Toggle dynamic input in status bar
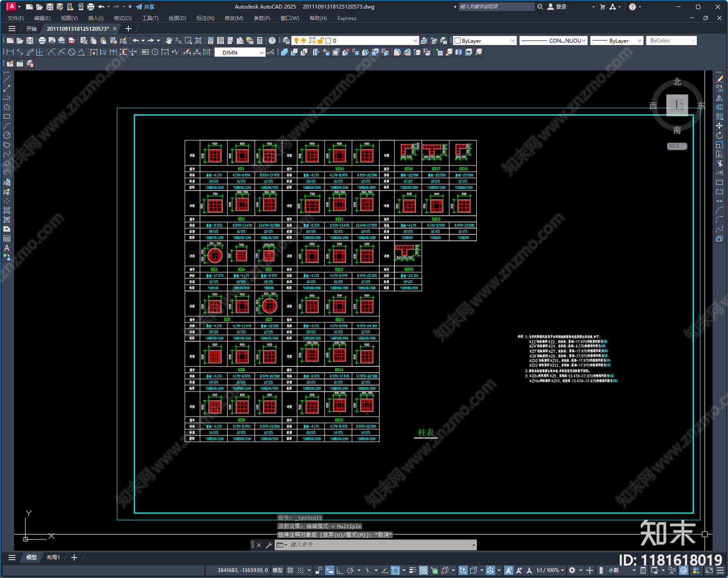Viewport: 728px width, 578px height. (329, 570)
